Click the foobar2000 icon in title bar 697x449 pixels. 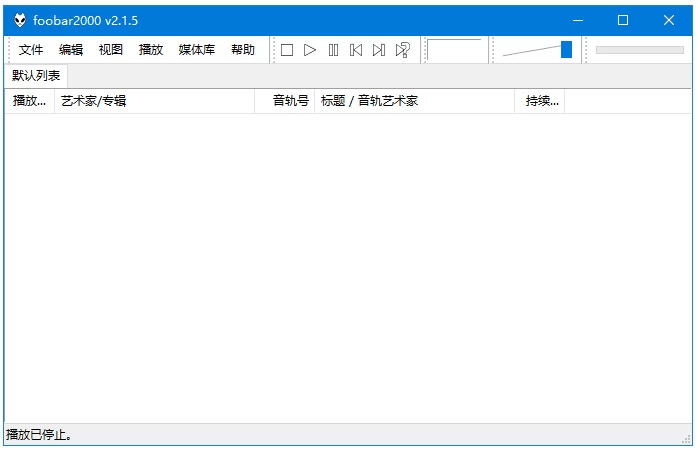pyautogui.click(x=20, y=20)
